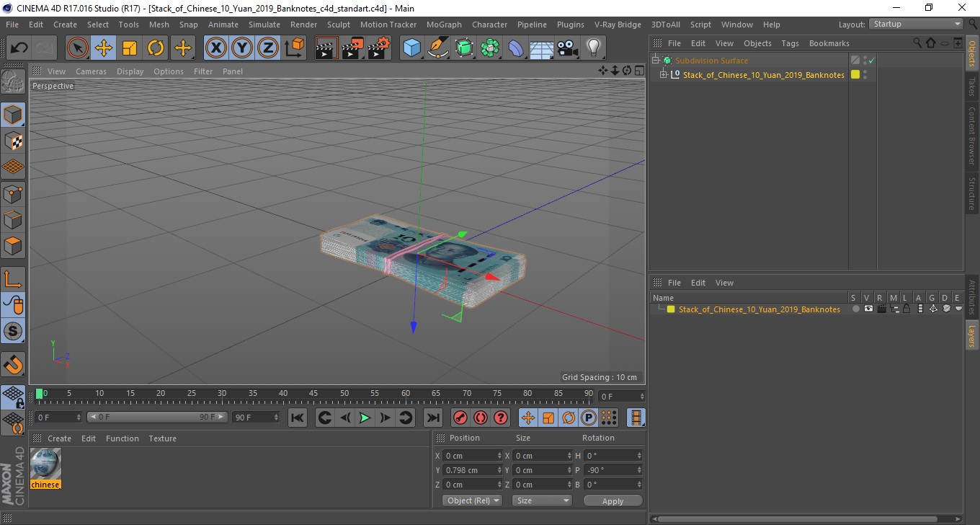The image size is (980, 525).
Task: Toggle Position keyframe channel
Action: (x=528, y=418)
